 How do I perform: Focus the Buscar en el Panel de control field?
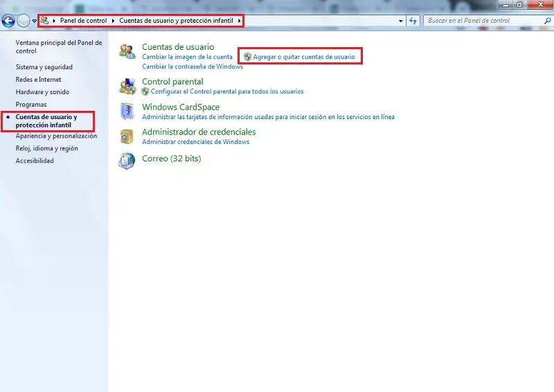pyautogui.click(x=484, y=21)
